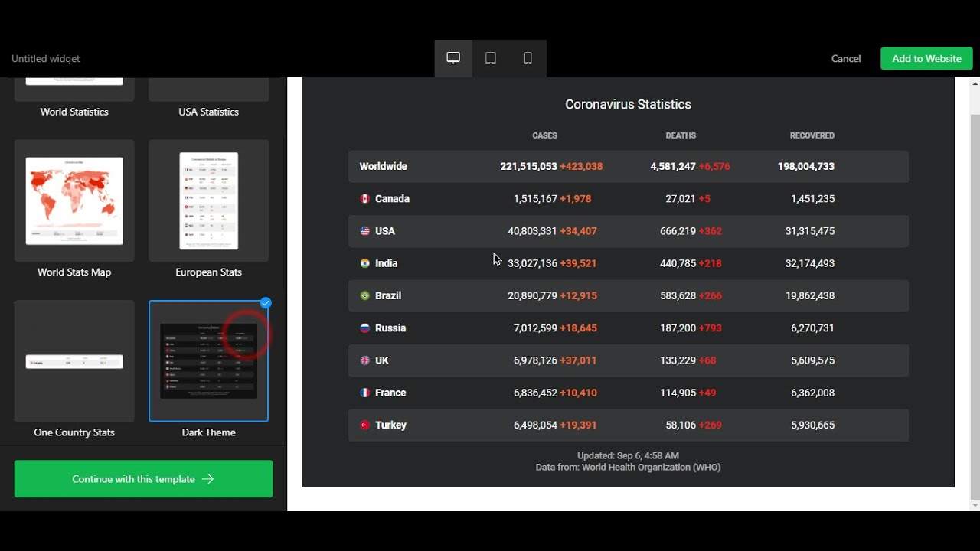This screenshot has height=551, width=980.
Task: Click Add to Website button
Action: pyautogui.click(x=926, y=59)
